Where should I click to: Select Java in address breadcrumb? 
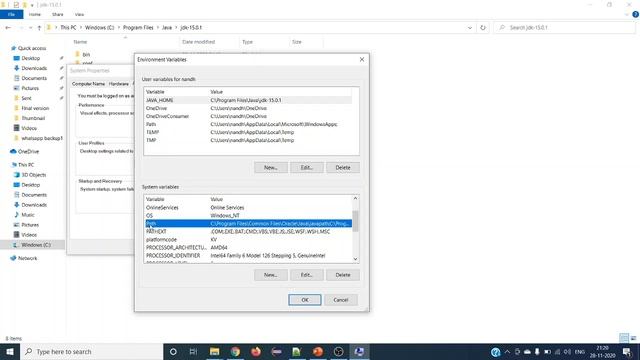coord(167,28)
